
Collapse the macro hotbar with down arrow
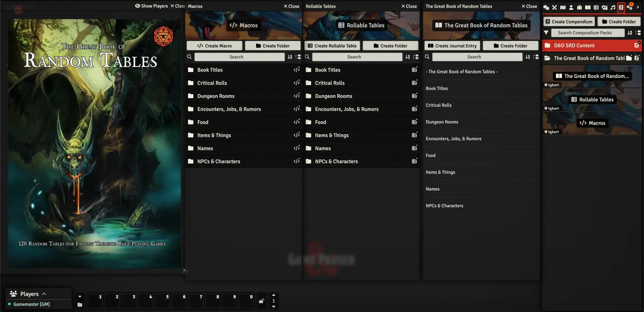pos(79,297)
